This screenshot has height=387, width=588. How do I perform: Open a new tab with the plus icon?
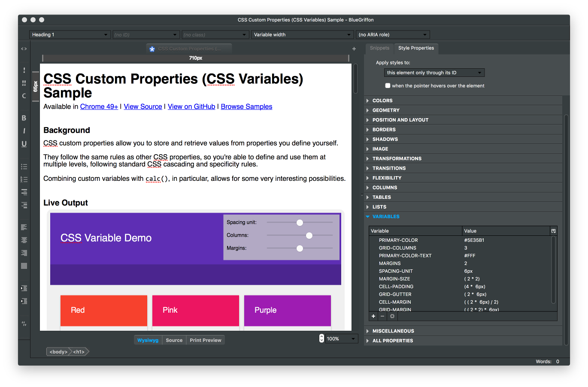pos(354,49)
